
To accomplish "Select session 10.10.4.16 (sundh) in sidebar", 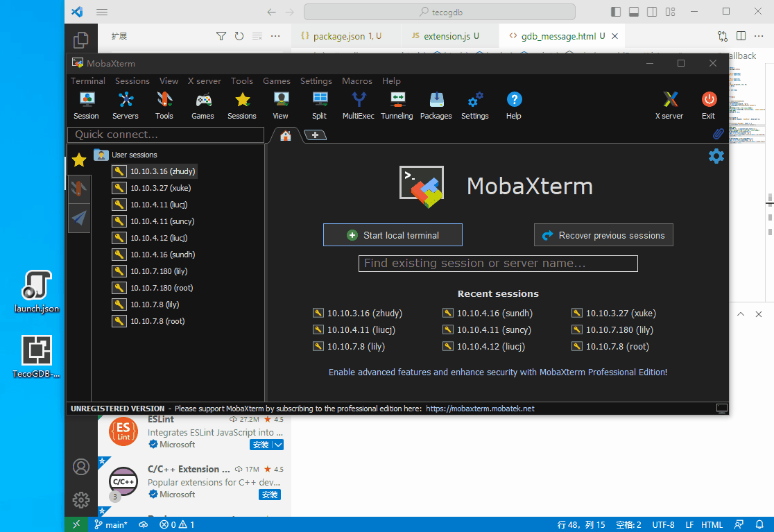I will 154,255.
